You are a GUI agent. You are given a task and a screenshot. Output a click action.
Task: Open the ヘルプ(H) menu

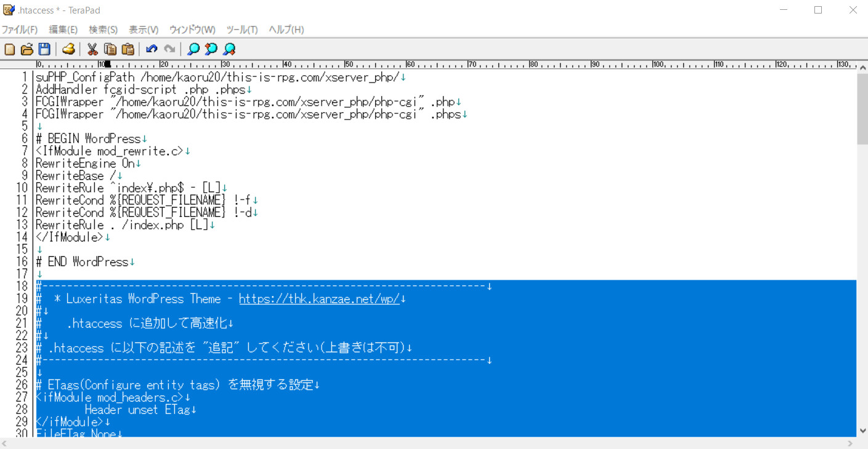[286, 30]
